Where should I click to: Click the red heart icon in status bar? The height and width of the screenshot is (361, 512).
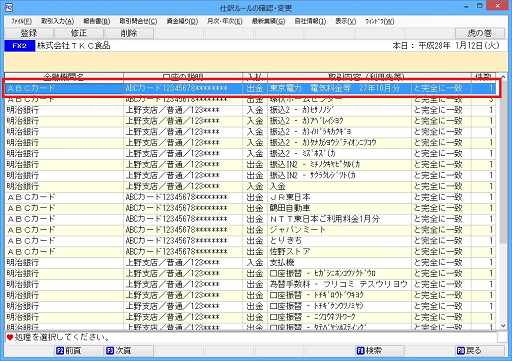tap(10, 337)
